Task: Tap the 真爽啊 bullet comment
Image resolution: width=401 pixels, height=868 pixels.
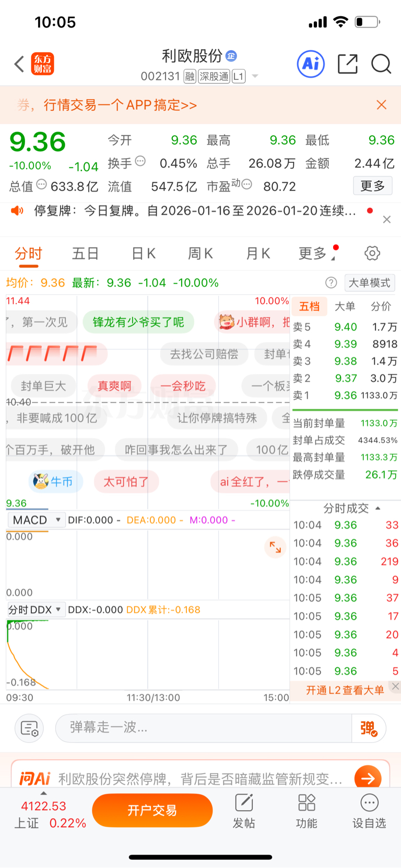Action: pyautogui.click(x=114, y=386)
